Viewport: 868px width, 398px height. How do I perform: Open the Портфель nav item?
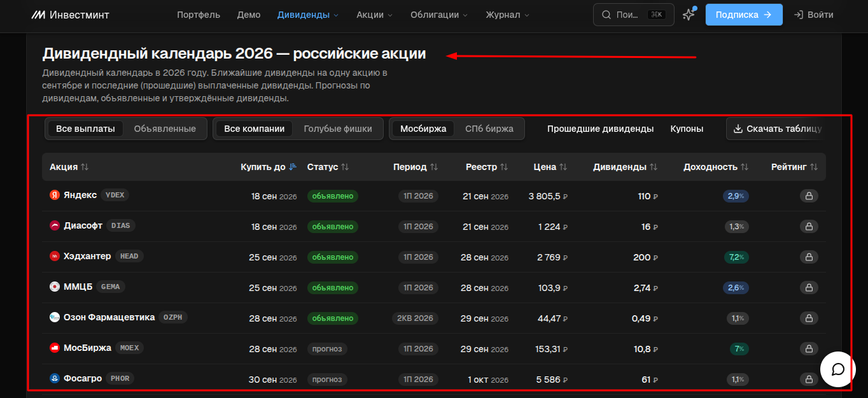(199, 15)
